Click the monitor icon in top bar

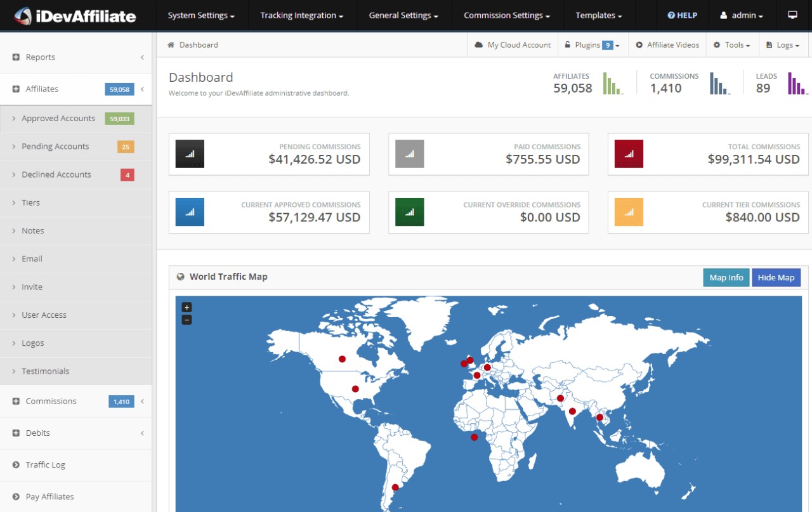pyautogui.click(x=792, y=15)
